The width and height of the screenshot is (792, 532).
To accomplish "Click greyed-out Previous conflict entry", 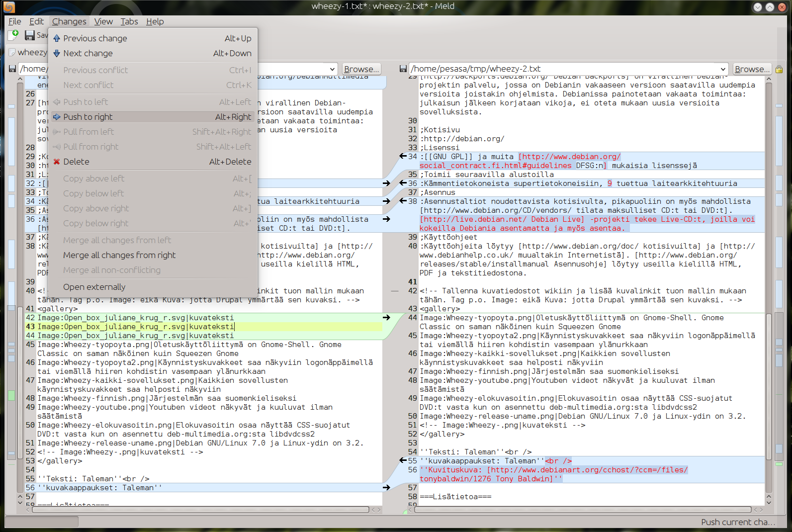I will 153,70.
